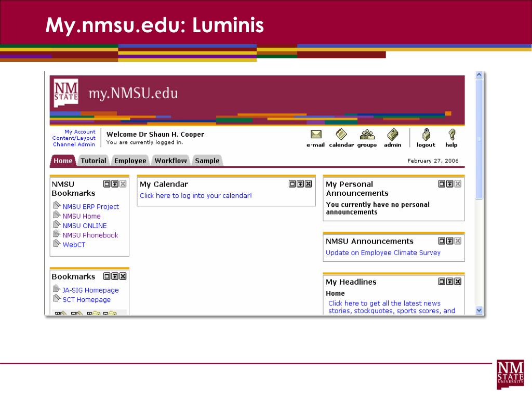Open the e-mail icon
This screenshot has height=399, width=532.
pos(316,135)
